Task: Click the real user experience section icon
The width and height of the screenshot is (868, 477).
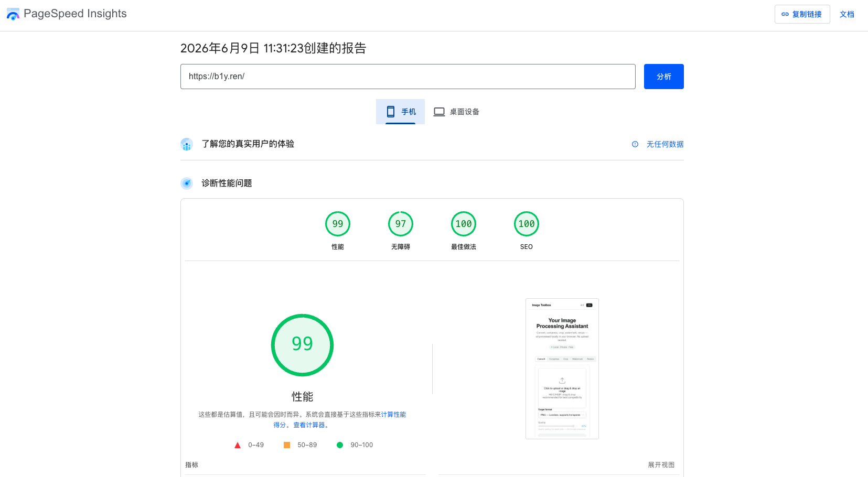Action: point(187,144)
